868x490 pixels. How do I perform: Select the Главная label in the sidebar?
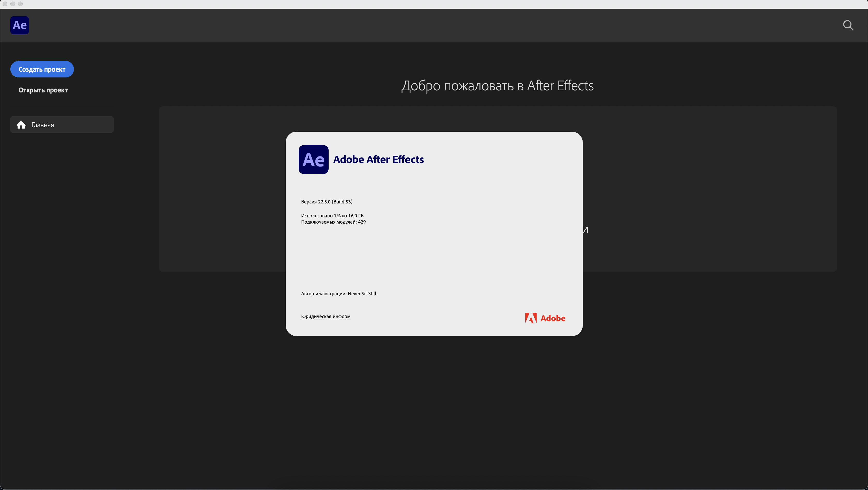[x=43, y=125]
